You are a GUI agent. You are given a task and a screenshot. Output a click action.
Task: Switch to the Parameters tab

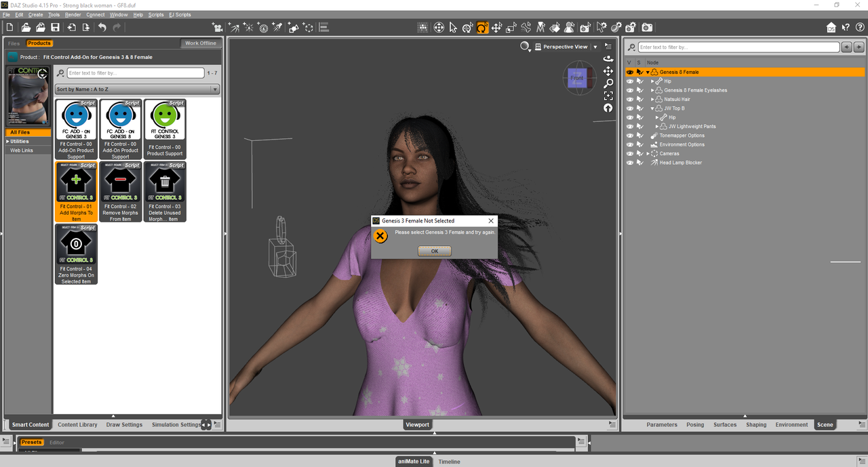click(x=662, y=425)
